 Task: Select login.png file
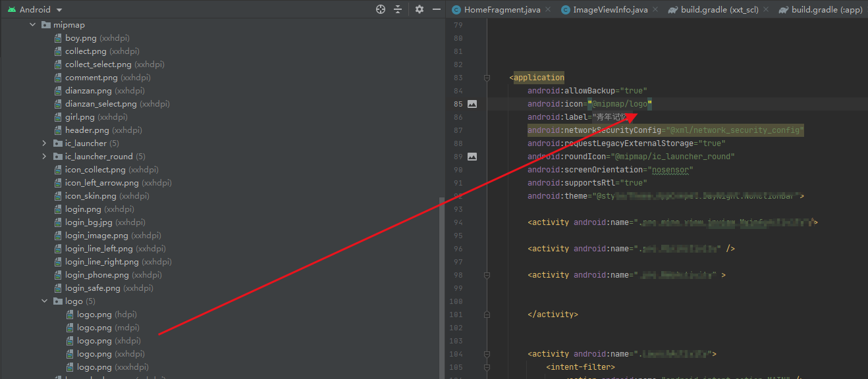pos(99,209)
